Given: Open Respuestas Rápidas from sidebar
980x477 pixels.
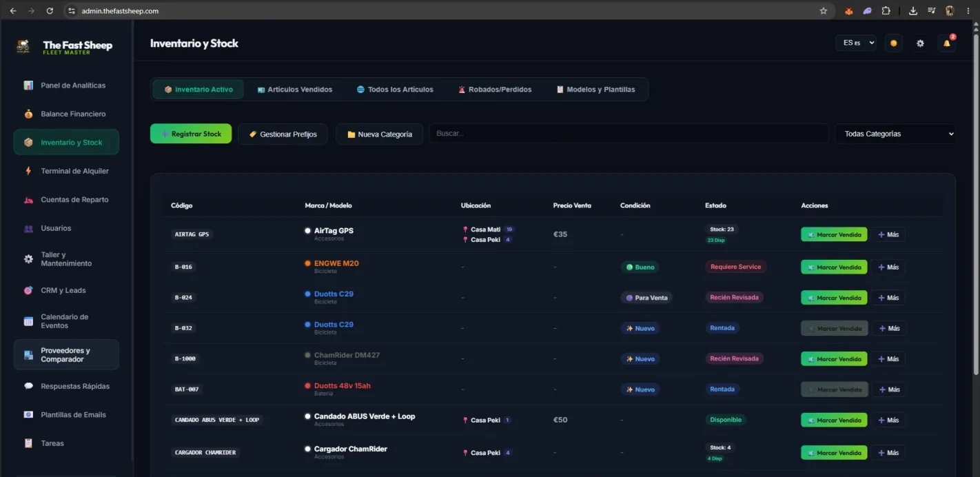Looking at the screenshot, I should tap(66, 386).
